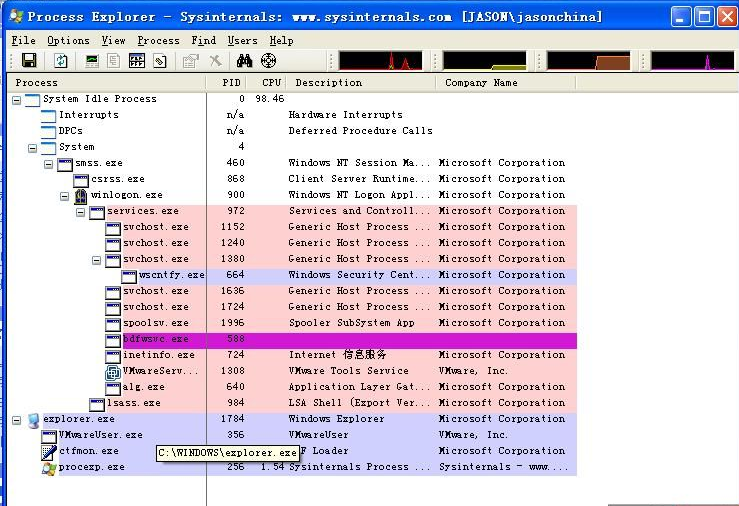739x506 pixels.
Task: Show the lower pane toolbar icon
Action: pyautogui.click(x=137, y=61)
